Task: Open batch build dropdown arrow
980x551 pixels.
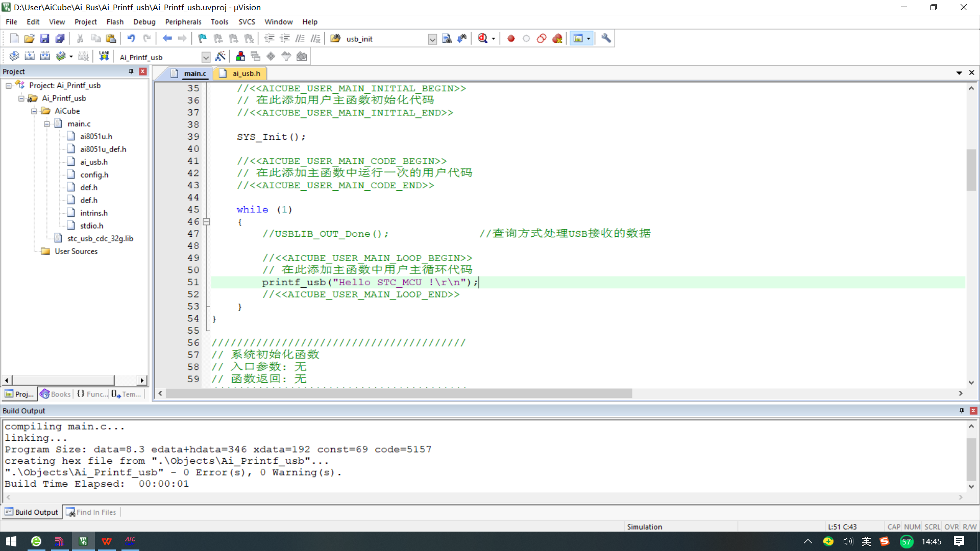Action: [71, 57]
